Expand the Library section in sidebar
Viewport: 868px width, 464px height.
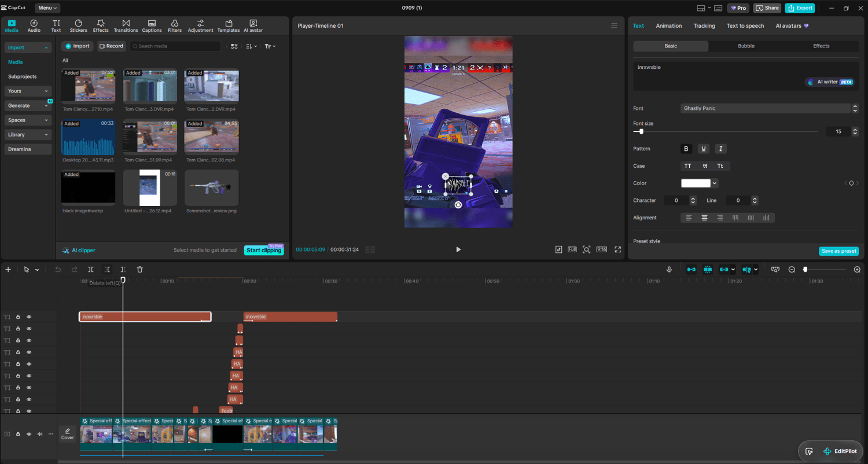click(x=28, y=135)
